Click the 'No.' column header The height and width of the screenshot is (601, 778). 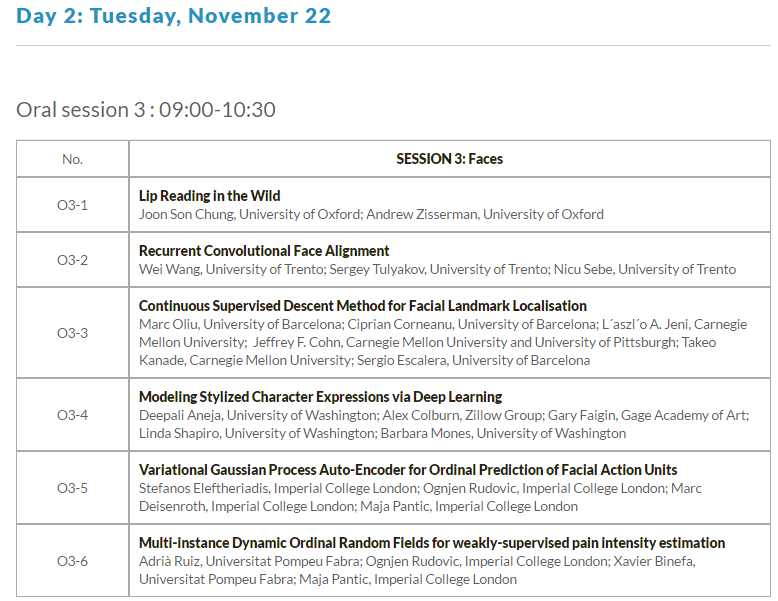click(x=72, y=159)
